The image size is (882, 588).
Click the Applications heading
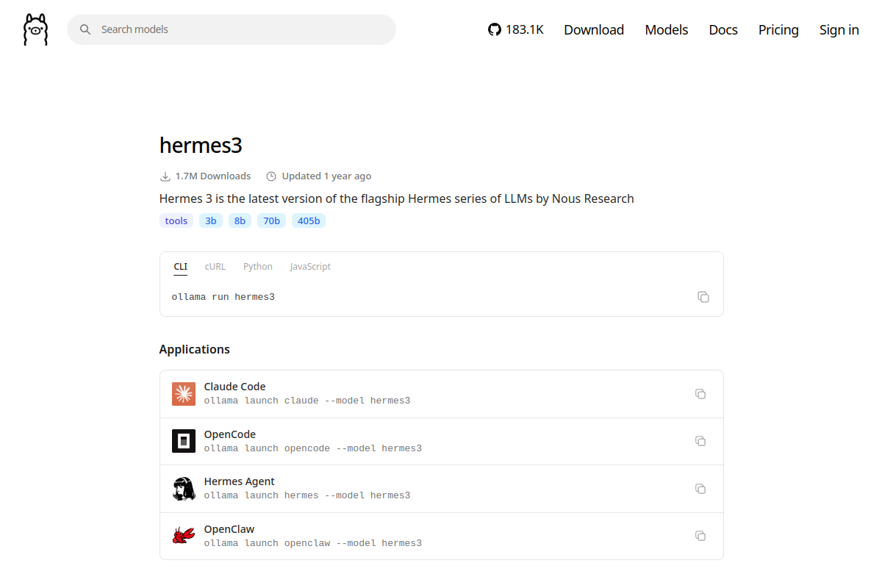195,349
